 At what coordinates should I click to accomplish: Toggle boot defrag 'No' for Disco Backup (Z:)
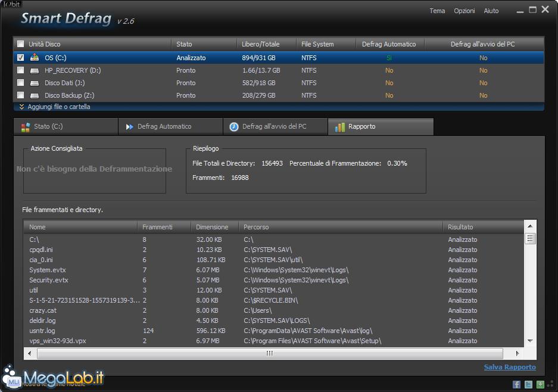(x=484, y=95)
